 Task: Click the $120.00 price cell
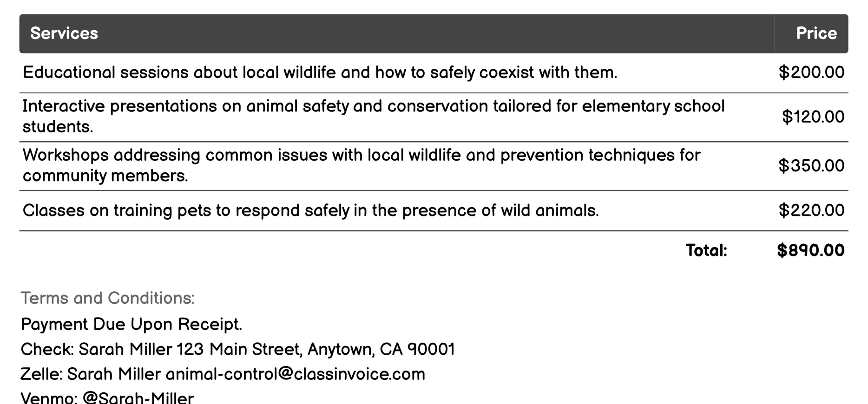click(813, 117)
